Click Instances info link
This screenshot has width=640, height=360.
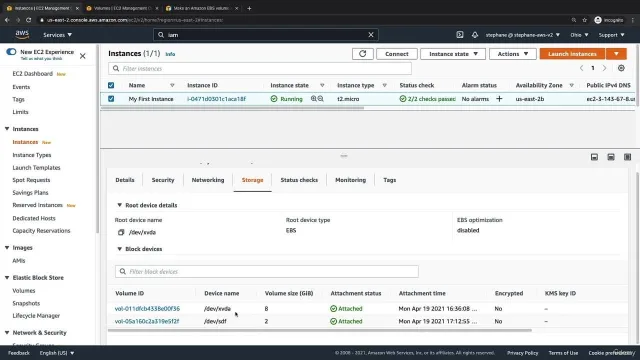tap(170, 54)
